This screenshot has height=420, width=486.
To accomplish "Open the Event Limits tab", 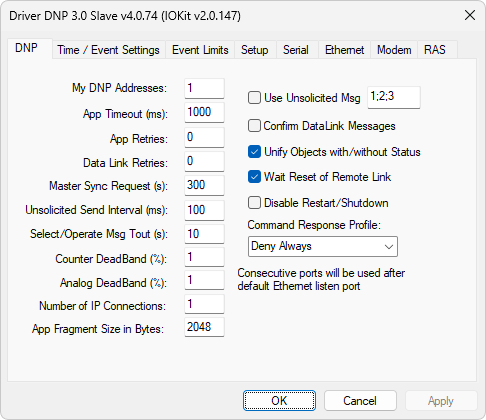I will [x=200, y=50].
